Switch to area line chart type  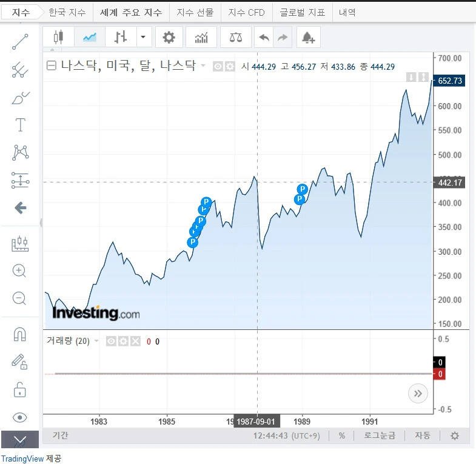point(90,37)
